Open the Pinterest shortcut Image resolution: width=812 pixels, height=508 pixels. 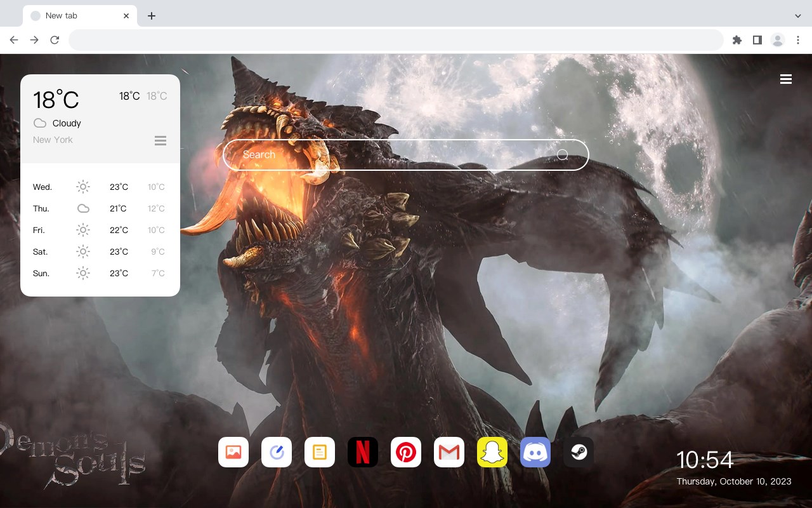(x=406, y=452)
